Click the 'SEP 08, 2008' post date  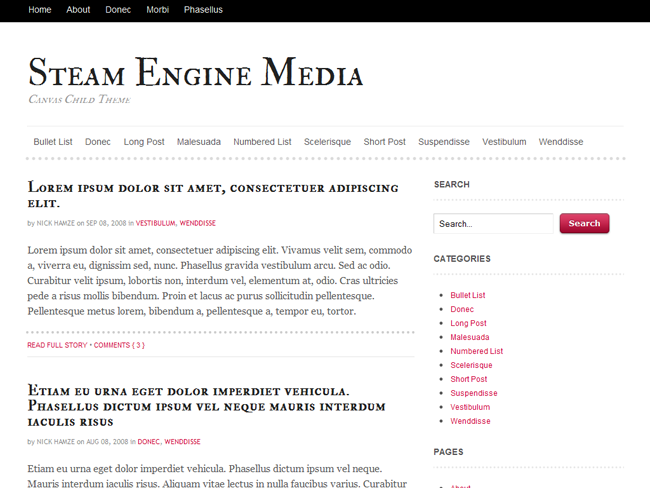pyautogui.click(x=106, y=223)
